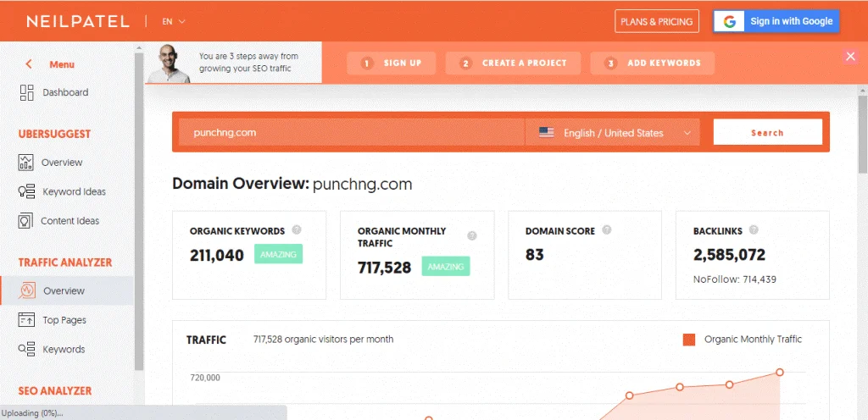868x420 pixels.
Task: Click the Organic Monthly Traffic help icon
Action: pos(472,236)
